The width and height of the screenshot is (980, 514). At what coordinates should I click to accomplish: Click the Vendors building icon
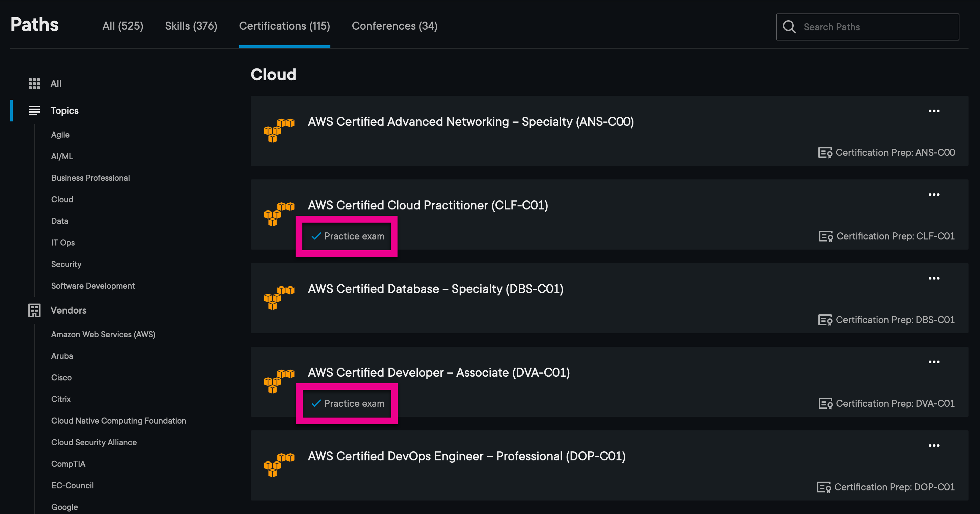[x=34, y=310]
